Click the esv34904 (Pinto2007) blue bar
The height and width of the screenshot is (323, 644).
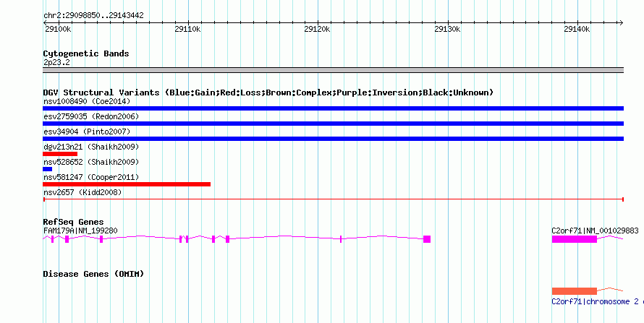[333, 139]
